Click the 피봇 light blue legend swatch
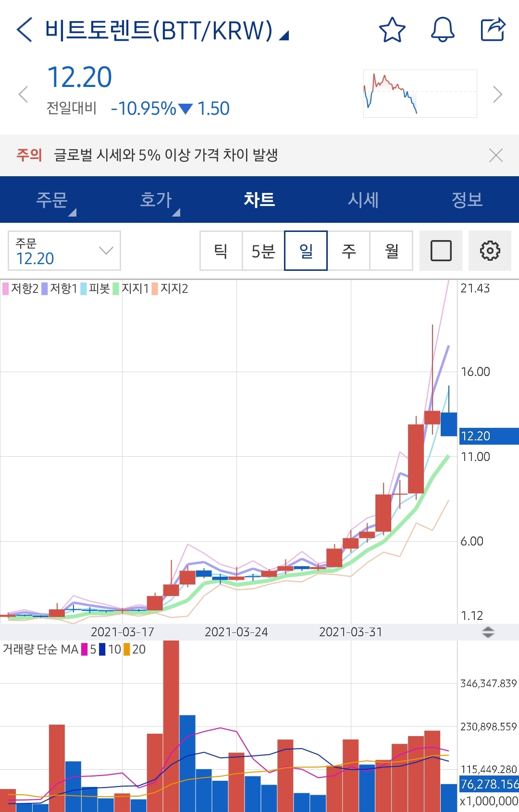Viewport: 519px width, 812px height. pyautogui.click(x=84, y=289)
